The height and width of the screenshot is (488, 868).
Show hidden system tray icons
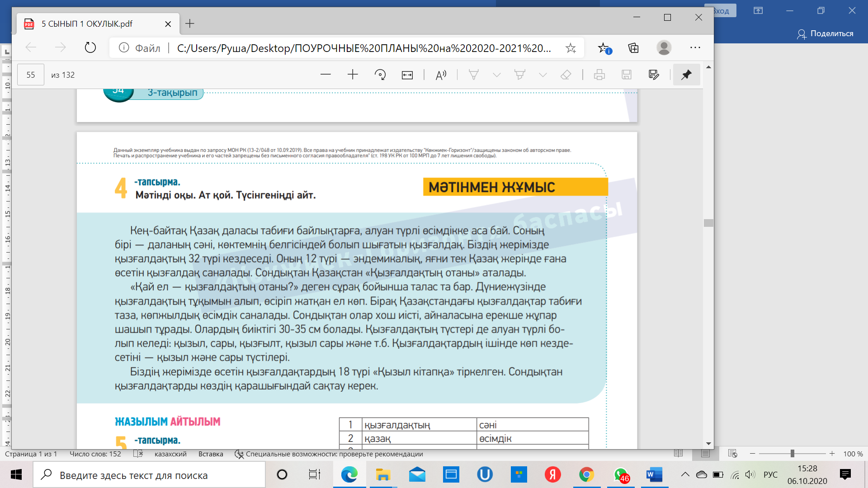[685, 474]
